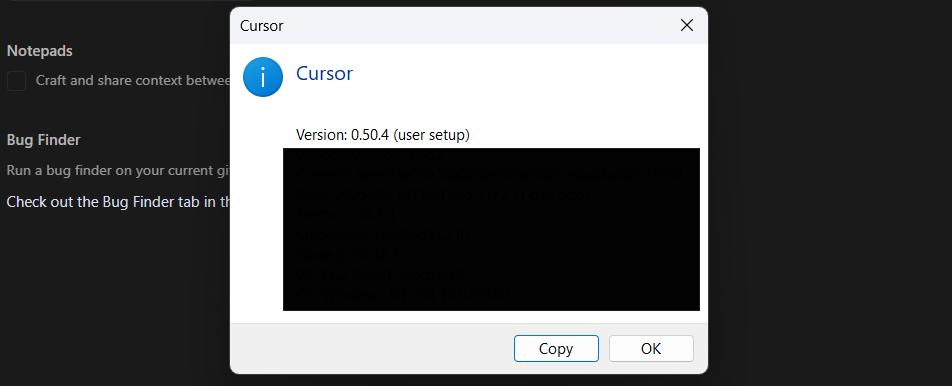
Task: Click the blacked-out details block
Action: [491, 229]
